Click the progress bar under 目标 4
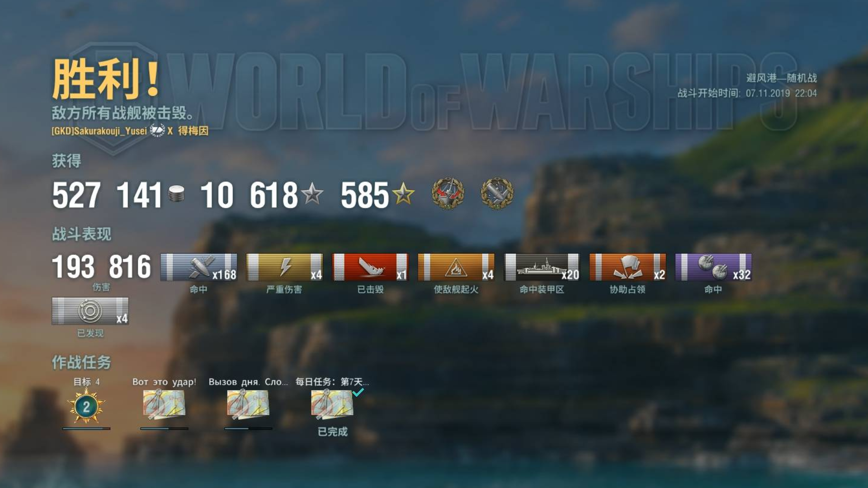 86,428
